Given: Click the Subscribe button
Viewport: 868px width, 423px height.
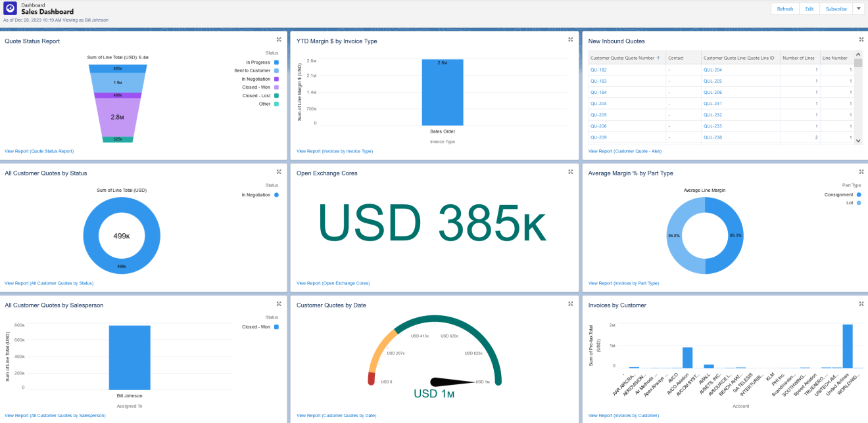Looking at the screenshot, I should pos(836,9).
